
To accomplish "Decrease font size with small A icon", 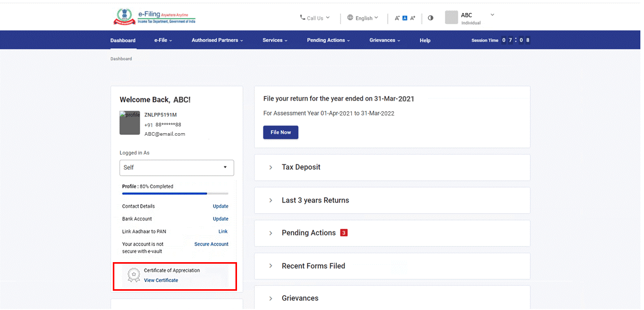I will tap(397, 18).
